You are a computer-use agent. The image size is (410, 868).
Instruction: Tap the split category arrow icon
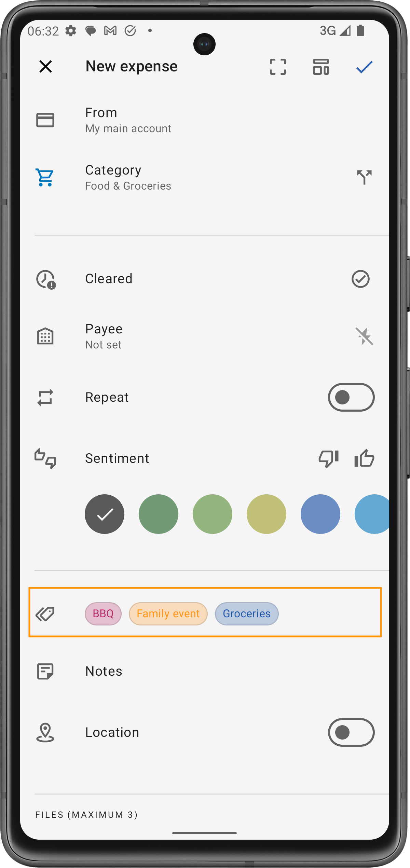[x=364, y=177]
